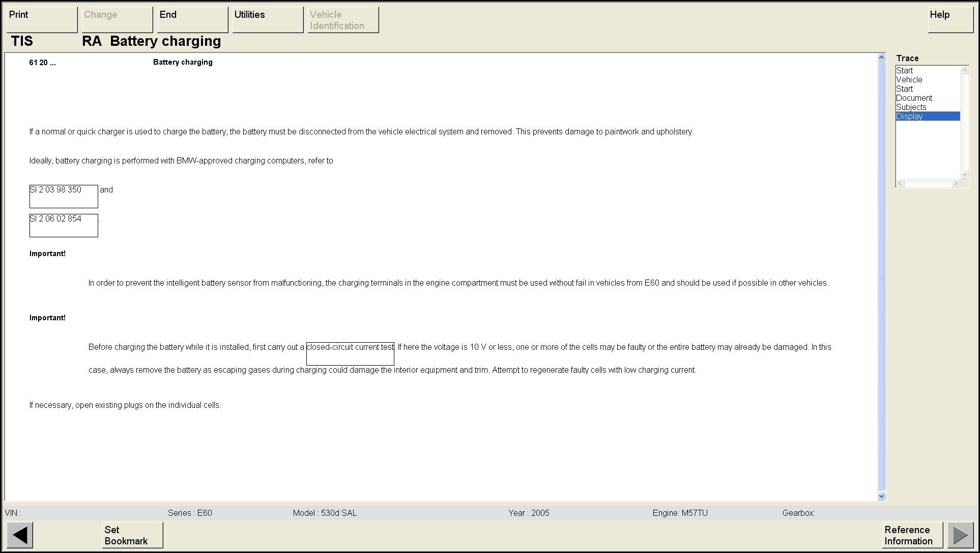Click Trace list scroll right arrow
The image size is (980, 553).
point(956,183)
